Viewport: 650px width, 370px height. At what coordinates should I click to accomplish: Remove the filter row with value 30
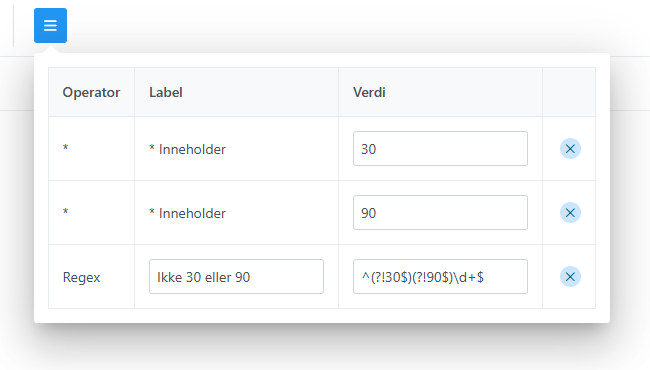pos(570,149)
